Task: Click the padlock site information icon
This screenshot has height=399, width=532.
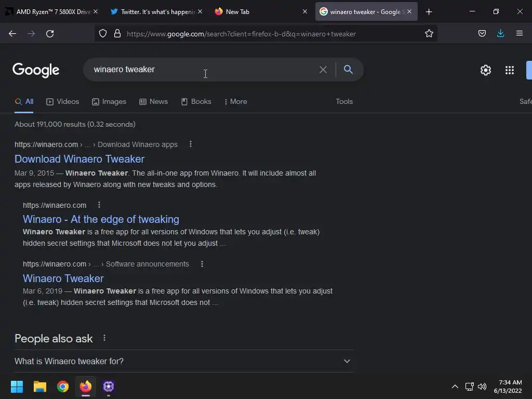Action: pyautogui.click(x=117, y=34)
